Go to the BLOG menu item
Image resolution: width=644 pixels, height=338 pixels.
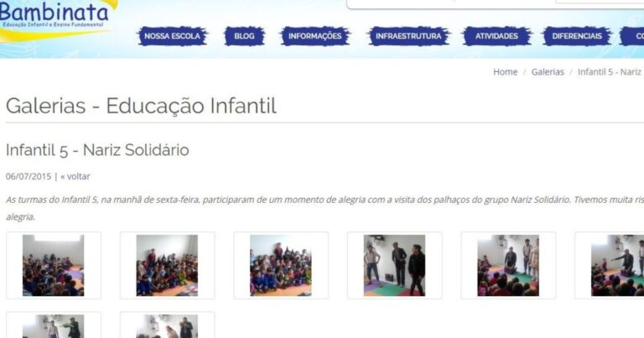(x=244, y=36)
